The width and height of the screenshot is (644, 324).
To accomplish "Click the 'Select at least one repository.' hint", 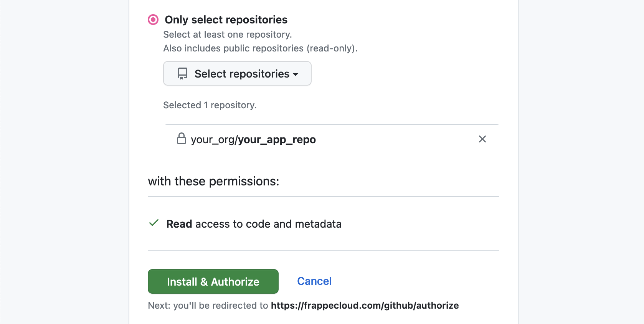I will [x=227, y=35].
